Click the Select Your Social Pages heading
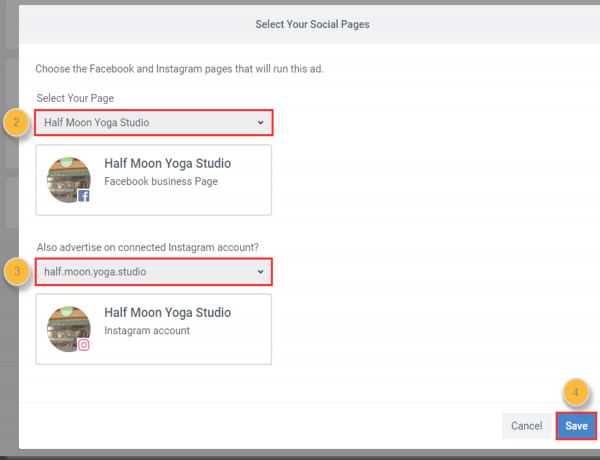The height and width of the screenshot is (460, 600). pos(309,23)
